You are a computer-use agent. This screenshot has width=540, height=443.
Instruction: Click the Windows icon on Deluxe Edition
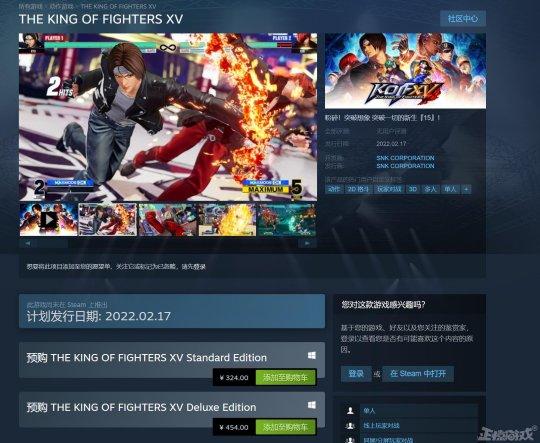point(312,405)
